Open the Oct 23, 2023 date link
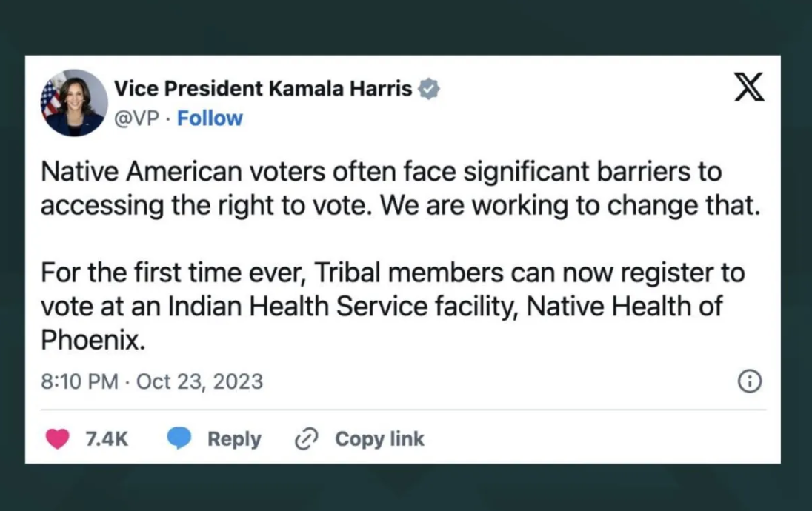The height and width of the screenshot is (511, 812). click(200, 381)
